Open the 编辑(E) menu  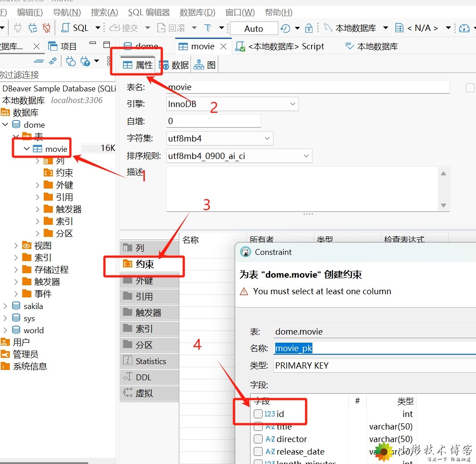[30, 13]
